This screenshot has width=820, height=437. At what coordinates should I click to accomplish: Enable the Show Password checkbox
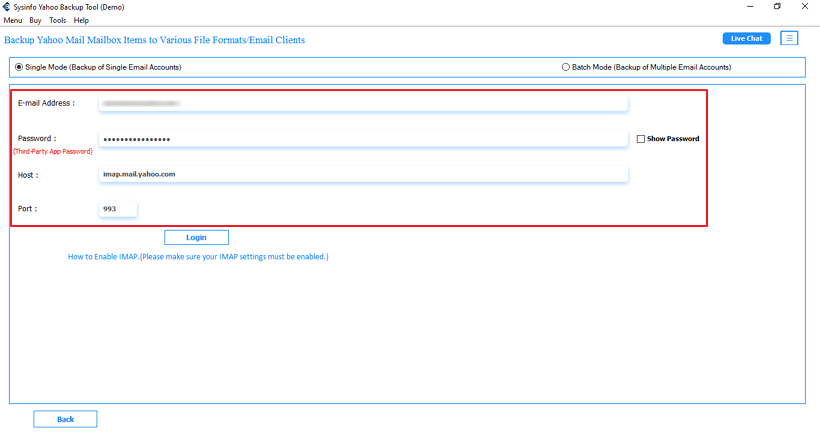click(641, 139)
